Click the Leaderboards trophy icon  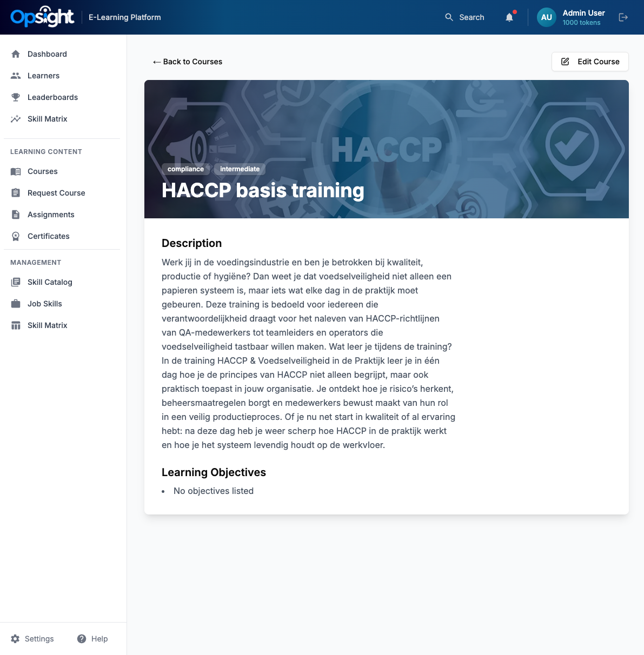click(16, 97)
